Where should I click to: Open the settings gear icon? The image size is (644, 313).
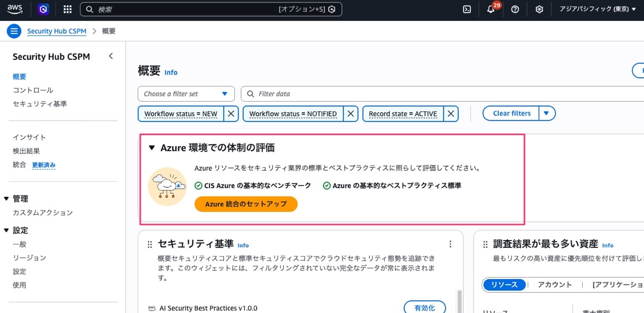point(539,9)
